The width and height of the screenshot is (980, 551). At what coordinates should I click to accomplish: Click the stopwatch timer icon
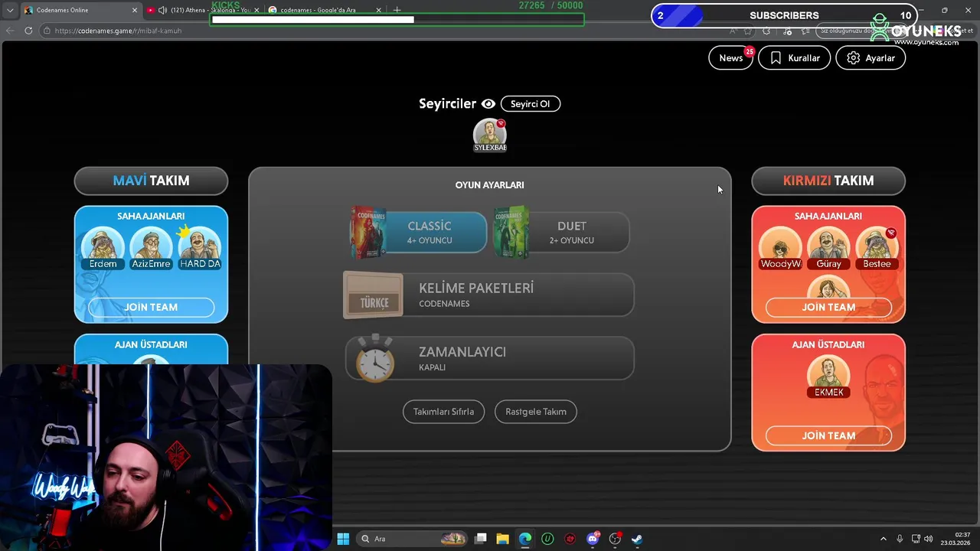tap(374, 358)
